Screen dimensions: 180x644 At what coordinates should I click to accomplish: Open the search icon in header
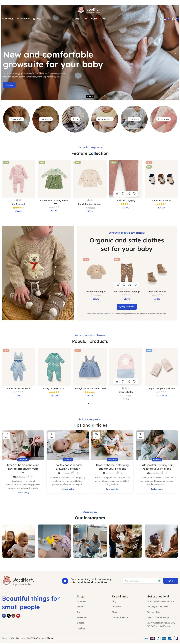pos(149,19)
